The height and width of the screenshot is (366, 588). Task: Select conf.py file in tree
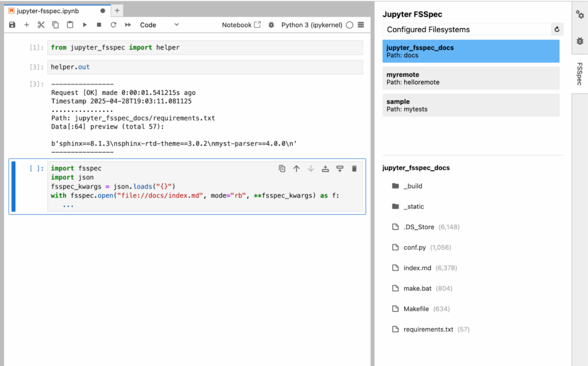point(421,248)
